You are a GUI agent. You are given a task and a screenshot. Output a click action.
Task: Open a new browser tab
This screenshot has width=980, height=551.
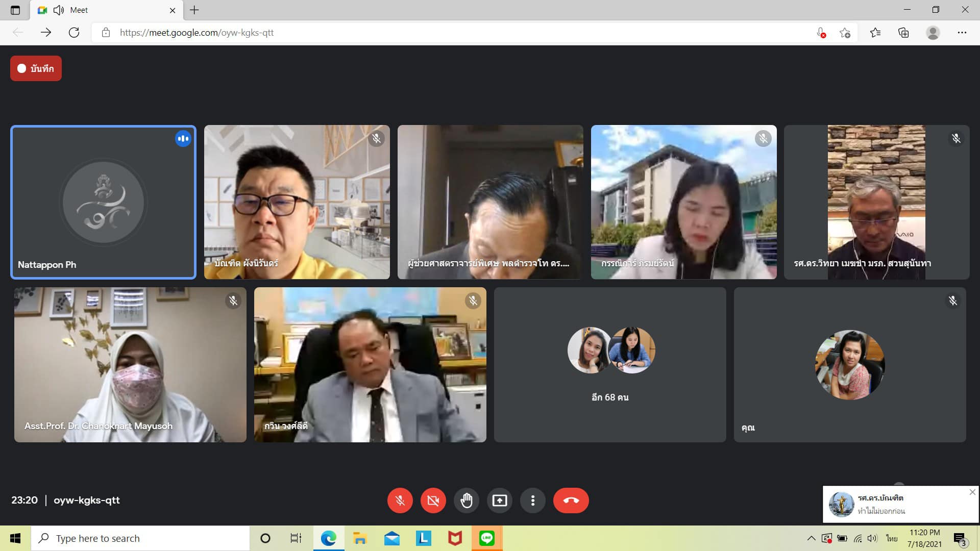[x=194, y=10]
